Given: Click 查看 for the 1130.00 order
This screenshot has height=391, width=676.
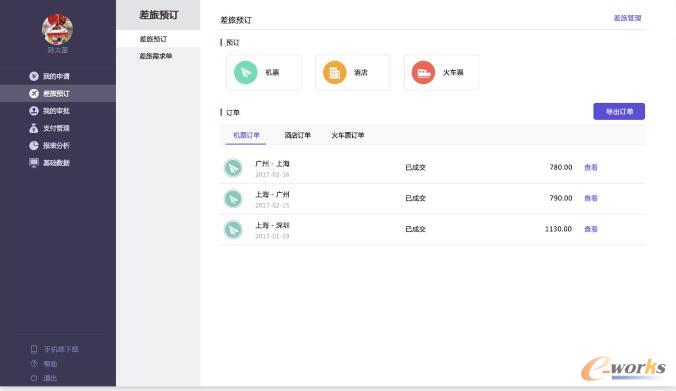Looking at the screenshot, I should click(591, 229).
